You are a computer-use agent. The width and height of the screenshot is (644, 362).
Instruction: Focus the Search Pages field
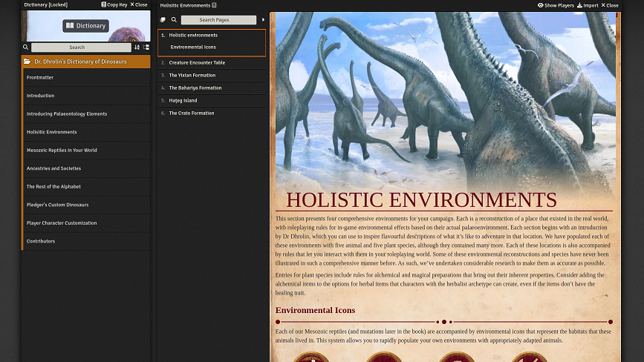(218, 20)
